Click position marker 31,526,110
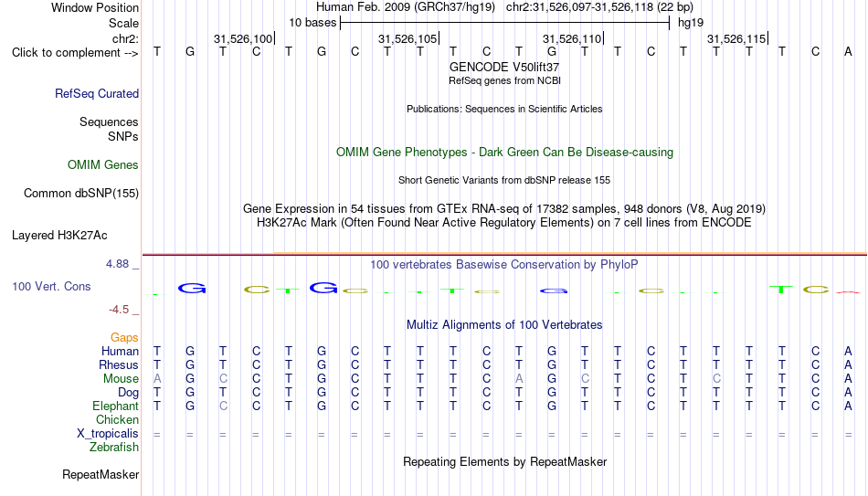Screen dimensions: 868x496 pos(572,38)
